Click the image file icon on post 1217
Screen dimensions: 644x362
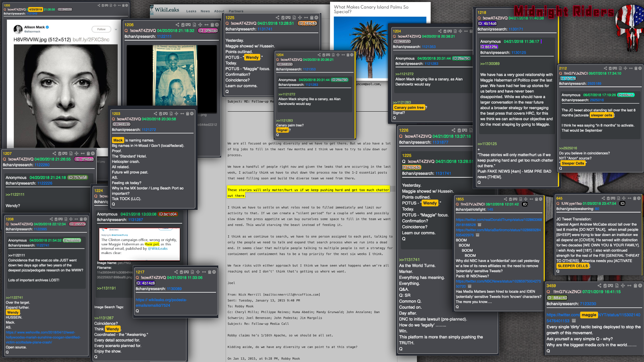(192, 272)
